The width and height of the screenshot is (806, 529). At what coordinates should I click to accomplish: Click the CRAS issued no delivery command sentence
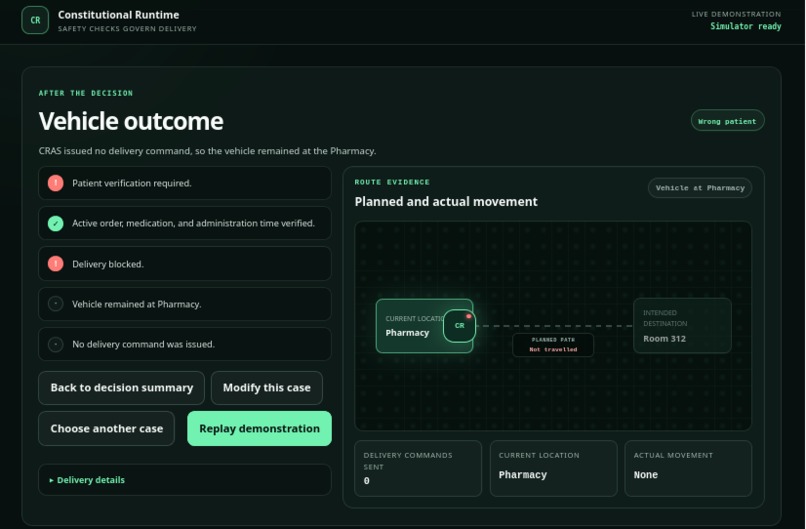point(207,151)
